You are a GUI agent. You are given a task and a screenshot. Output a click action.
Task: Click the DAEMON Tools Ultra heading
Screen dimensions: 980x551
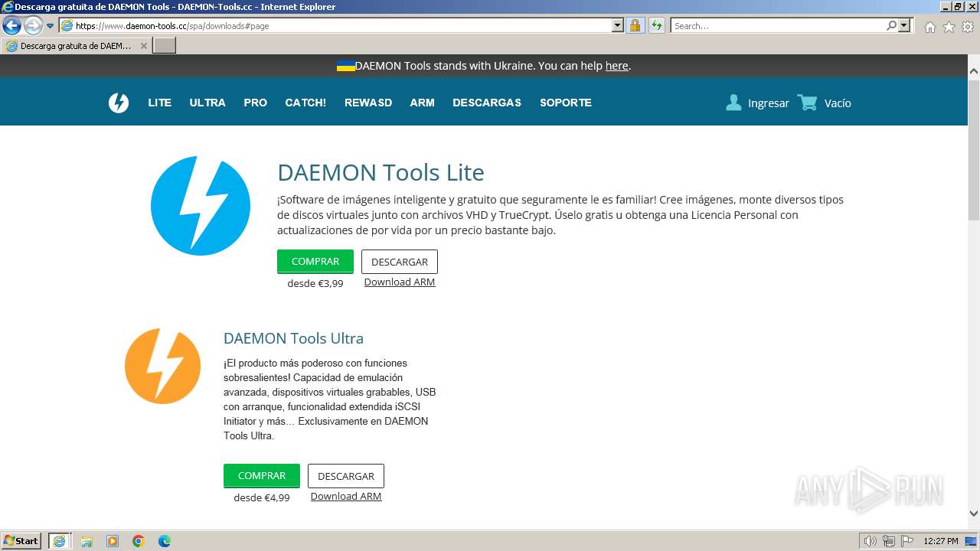293,338
